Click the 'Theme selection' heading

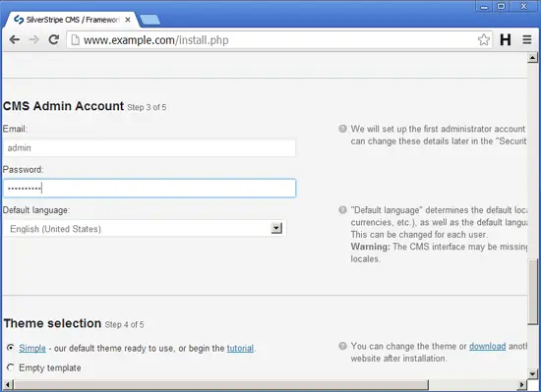(x=52, y=323)
